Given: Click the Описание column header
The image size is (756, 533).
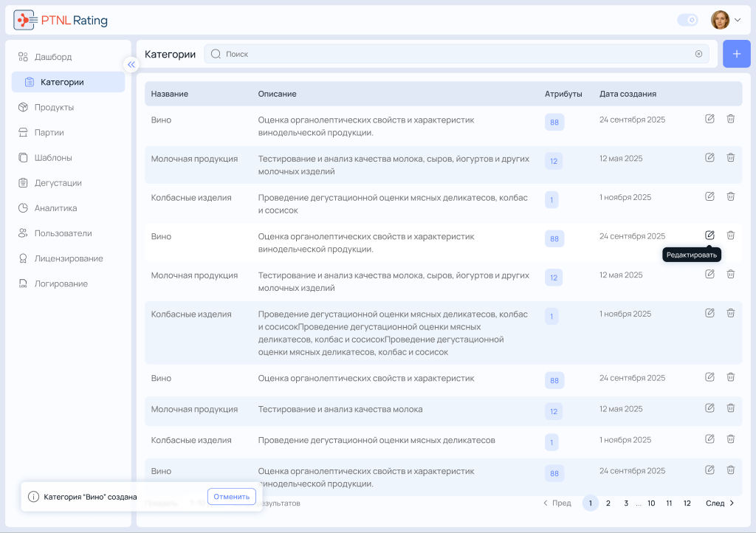Looking at the screenshot, I should point(278,94).
